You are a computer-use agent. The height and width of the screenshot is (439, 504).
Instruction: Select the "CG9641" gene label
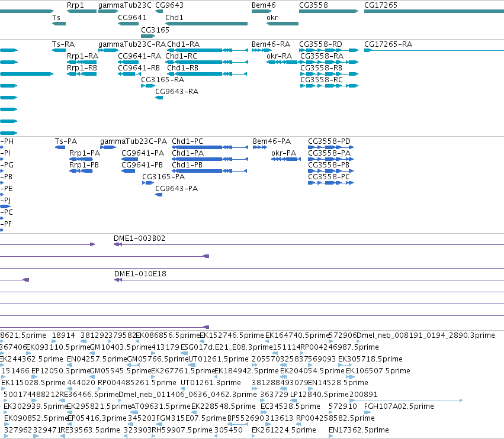coord(132,17)
